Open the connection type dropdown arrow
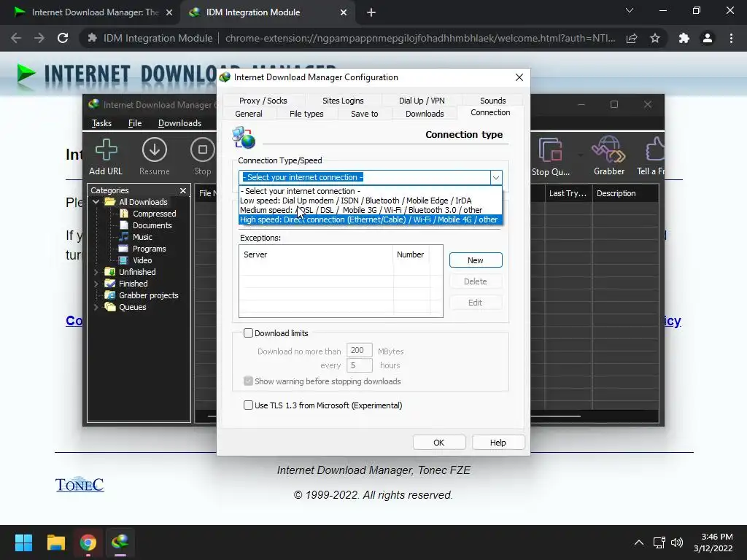 496,178
